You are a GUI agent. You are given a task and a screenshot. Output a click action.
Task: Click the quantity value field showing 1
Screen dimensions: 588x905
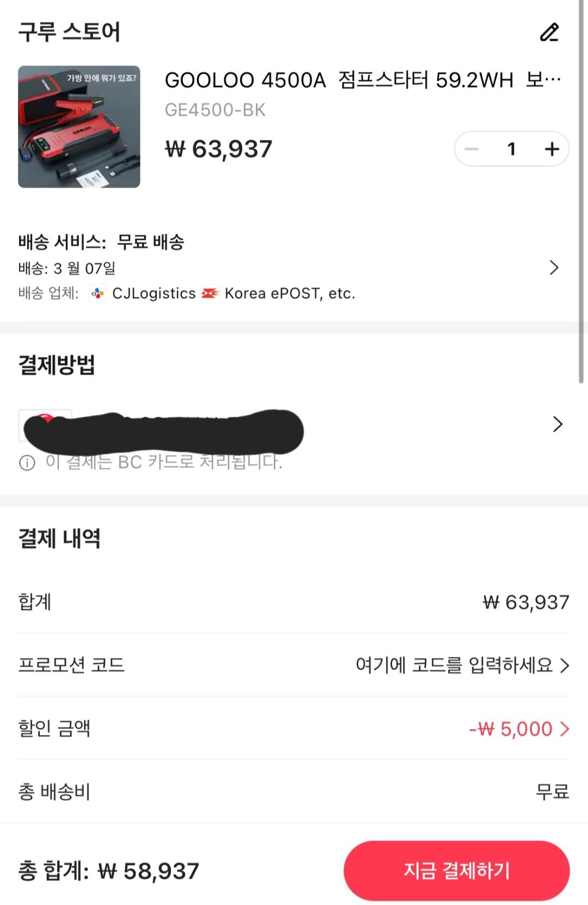click(511, 149)
